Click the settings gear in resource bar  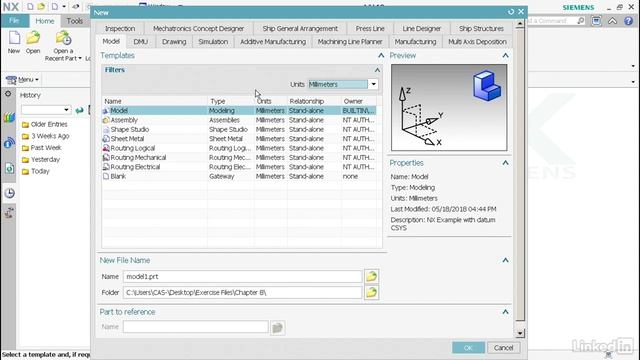(8, 94)
